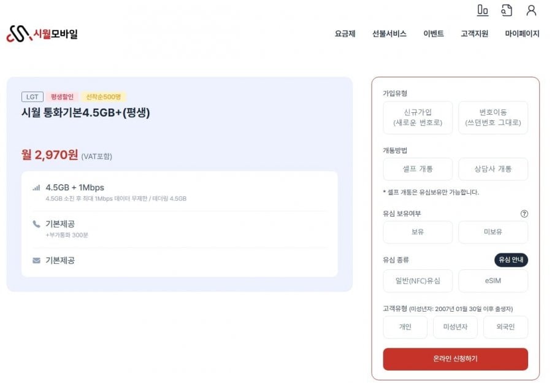The width and height of the screenshot is (552, 392).
Task: Click the message envelope icon
Action: [36, 261]
